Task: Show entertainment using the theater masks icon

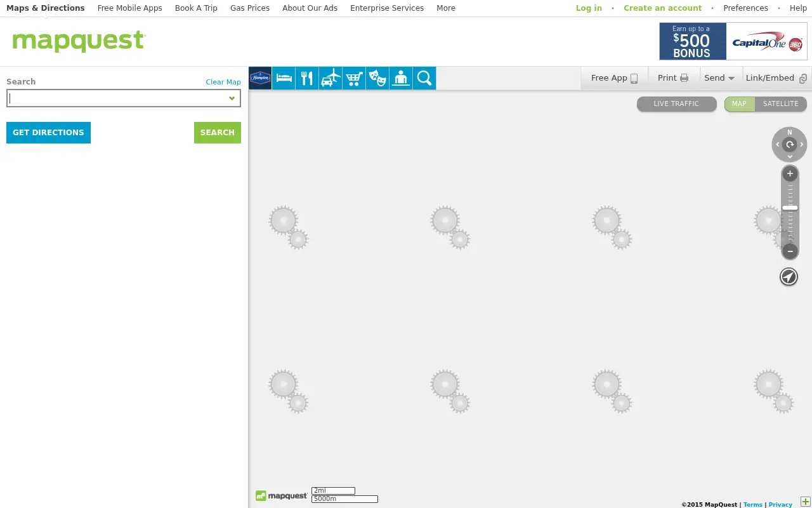Action: coord(377,78)
